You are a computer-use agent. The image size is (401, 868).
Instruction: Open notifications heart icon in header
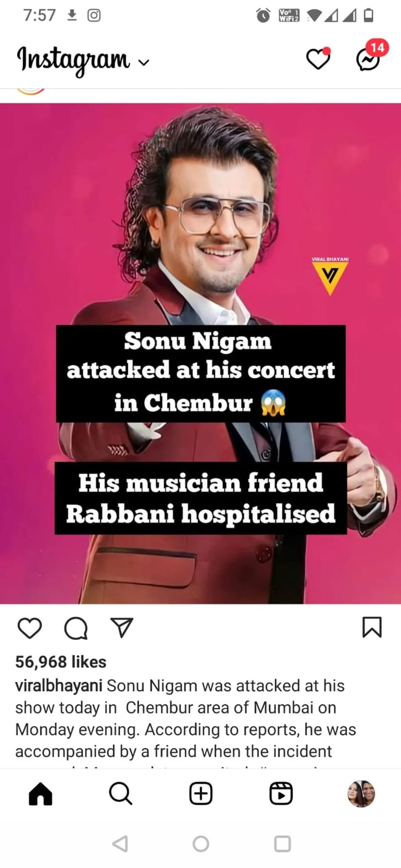[x=318, y=59]
